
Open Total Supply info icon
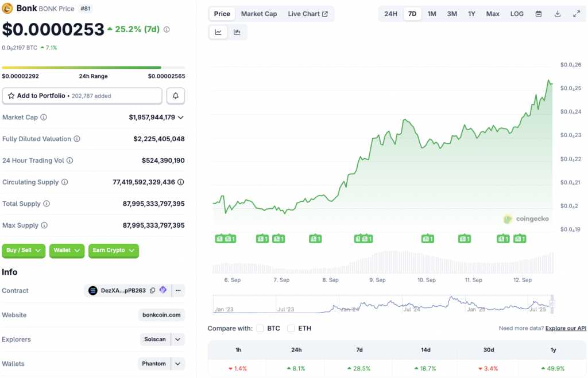point(47,204)
